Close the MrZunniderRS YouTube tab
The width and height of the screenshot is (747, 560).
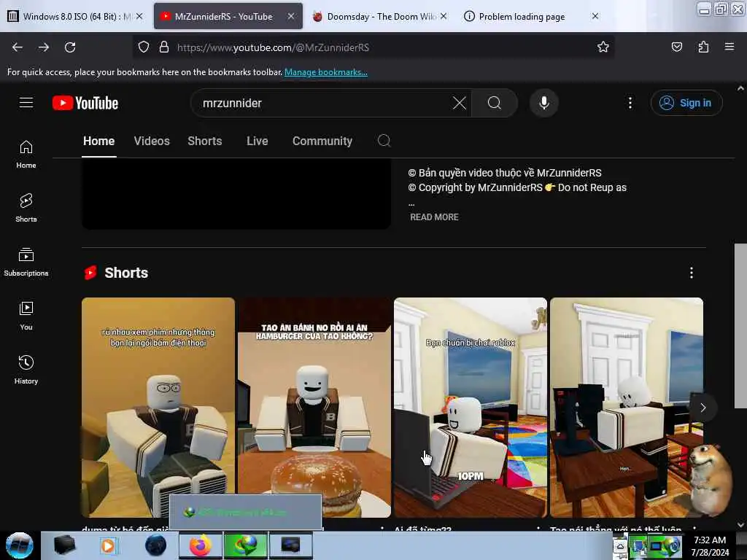coord(290,16)
